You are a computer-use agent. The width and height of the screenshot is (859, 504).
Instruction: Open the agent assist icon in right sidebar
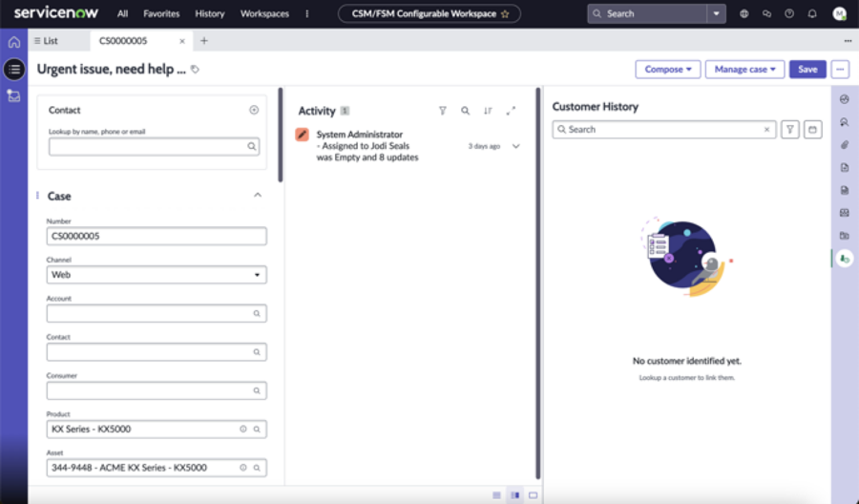coord(845,121)
